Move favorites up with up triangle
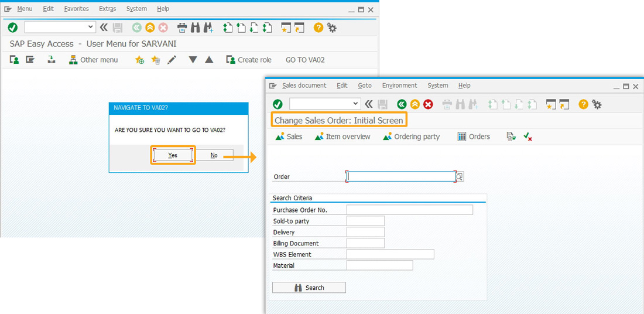 tap(209, 60)
